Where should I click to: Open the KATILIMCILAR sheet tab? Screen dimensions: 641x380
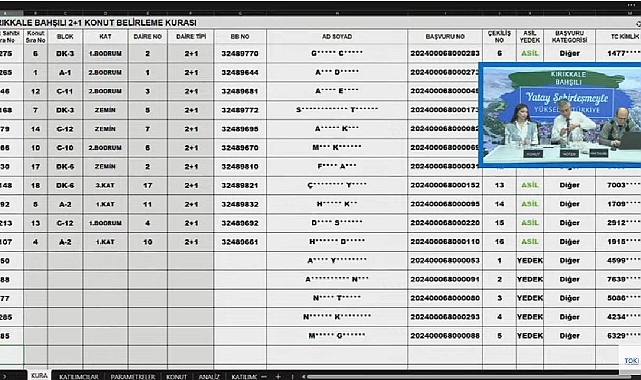click(x=79, y=376)
